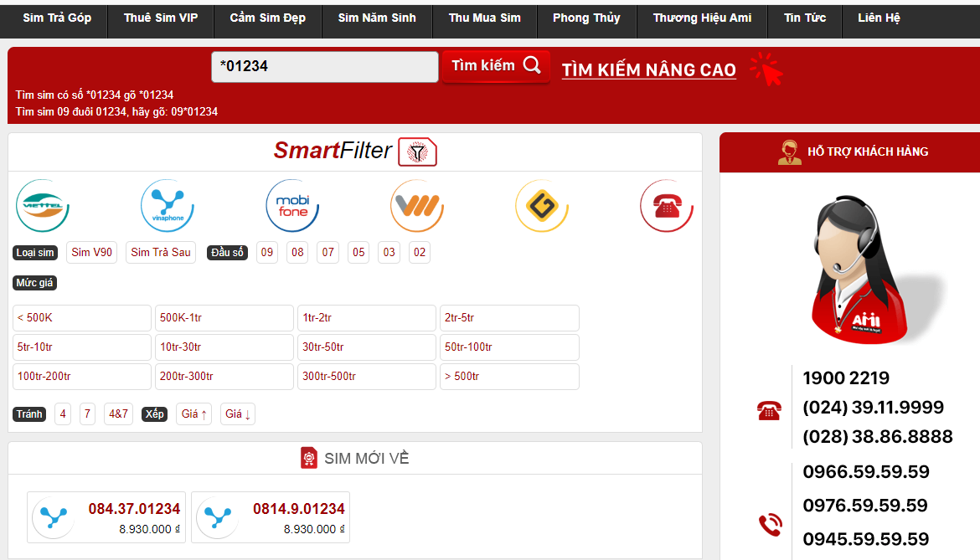Sort by price descending Giá ↓
The width and height of the screenshot is (980, 560).
click(x=238, y=414)
